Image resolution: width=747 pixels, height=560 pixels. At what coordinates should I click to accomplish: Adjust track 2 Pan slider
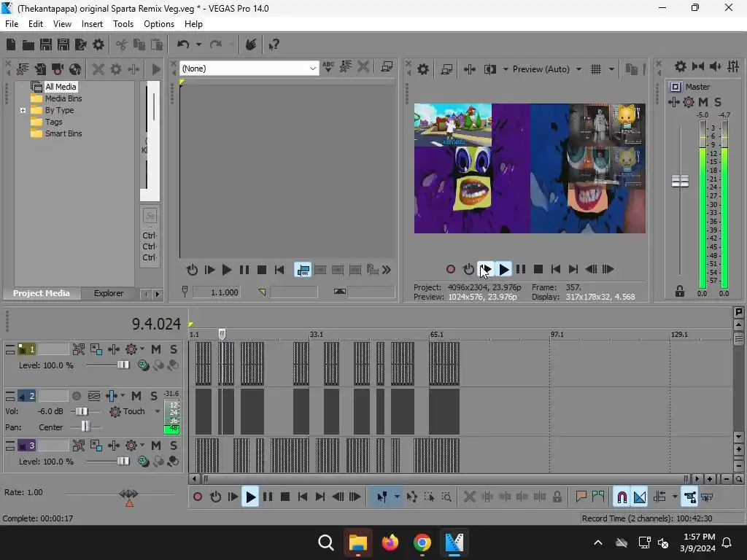point(85,427)
